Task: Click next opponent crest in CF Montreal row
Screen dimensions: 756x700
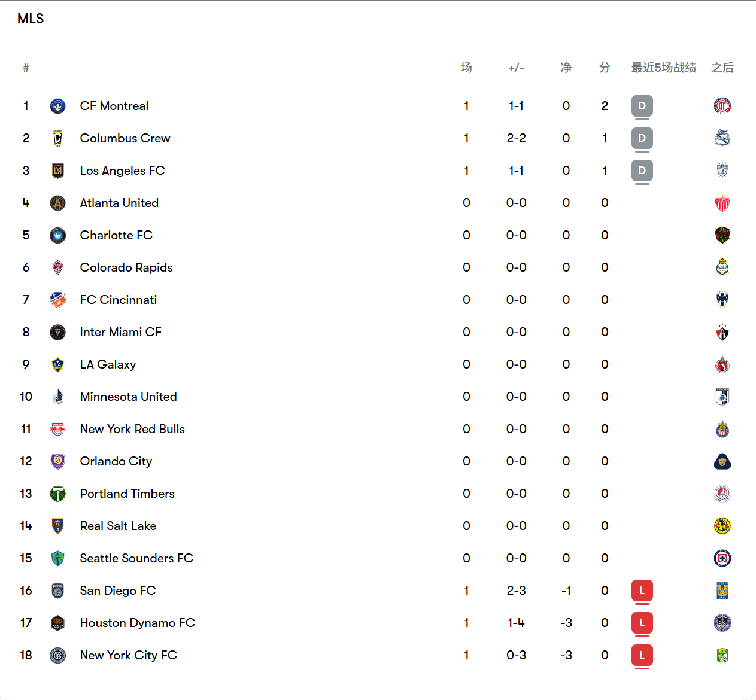Action: coord(722,106)
